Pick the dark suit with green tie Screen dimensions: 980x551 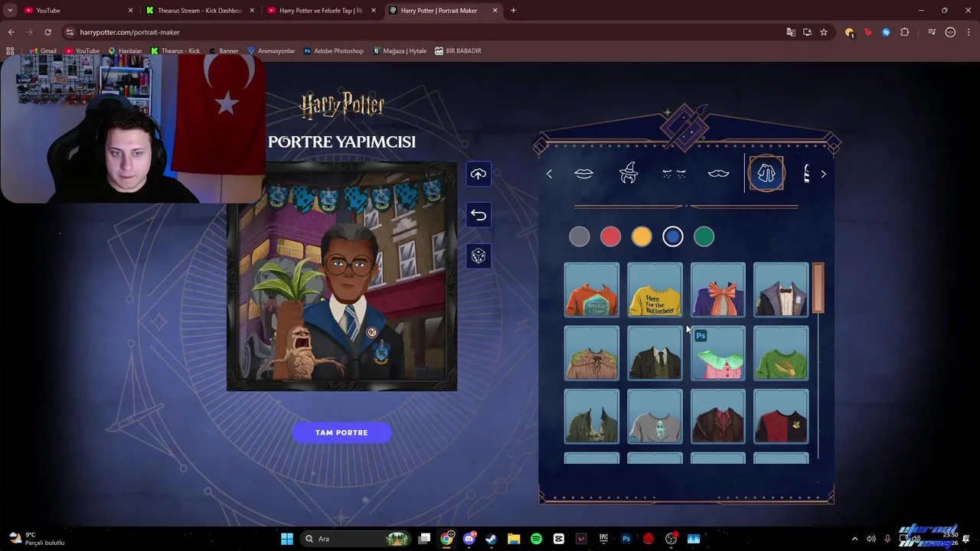(655, 354)
